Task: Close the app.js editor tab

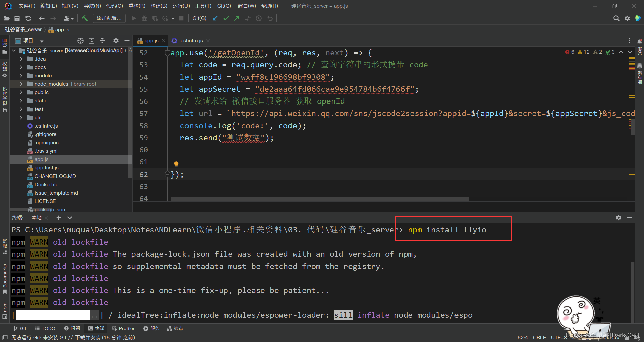Action: (164, 41)
